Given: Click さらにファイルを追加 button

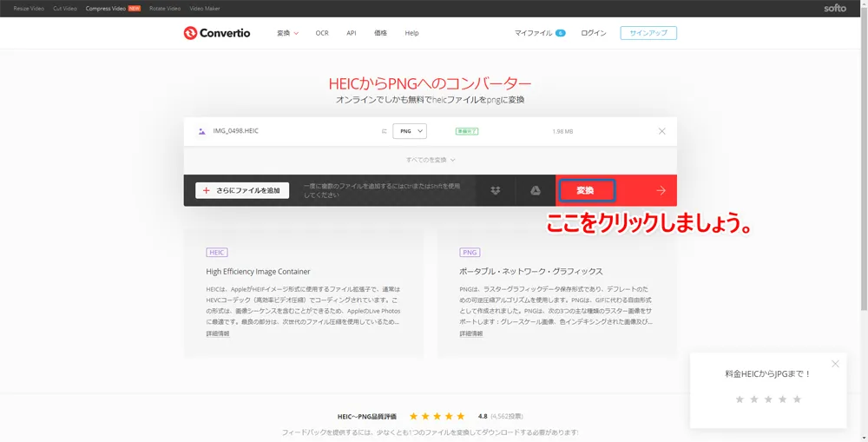Looking at the screenshot, I should tap(242, 190).
